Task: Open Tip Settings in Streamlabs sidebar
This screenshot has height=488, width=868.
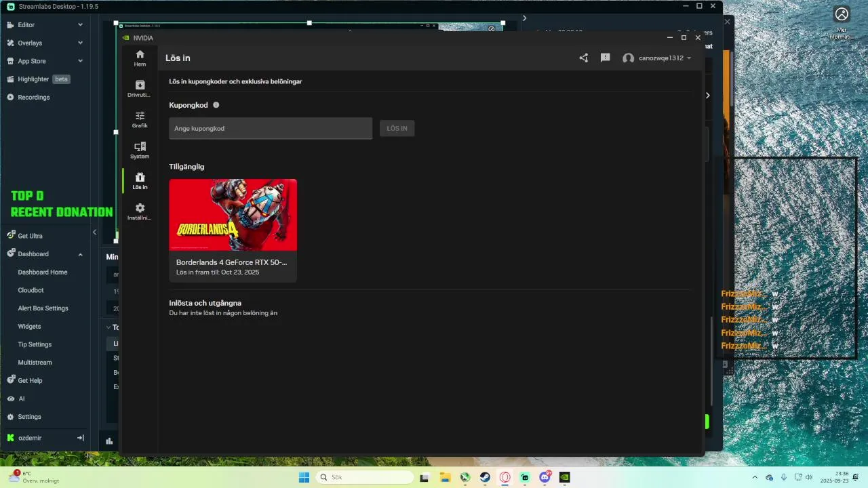Action: click(x=35, y=344)
